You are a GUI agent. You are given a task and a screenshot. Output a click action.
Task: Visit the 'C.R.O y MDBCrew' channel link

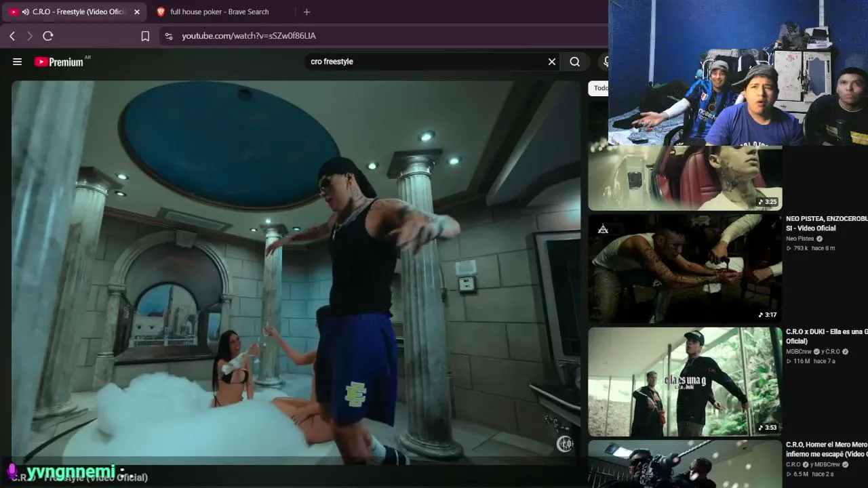tap(817, 464)
